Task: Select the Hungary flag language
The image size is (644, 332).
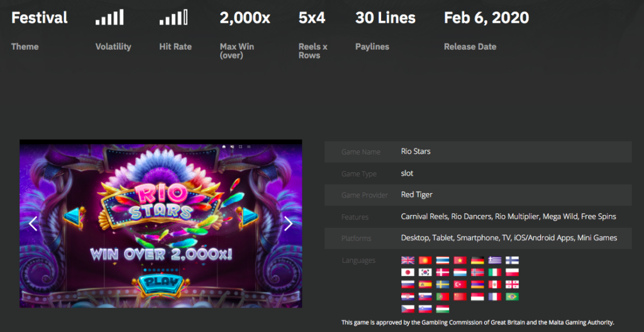Action: tap(442, 309)
